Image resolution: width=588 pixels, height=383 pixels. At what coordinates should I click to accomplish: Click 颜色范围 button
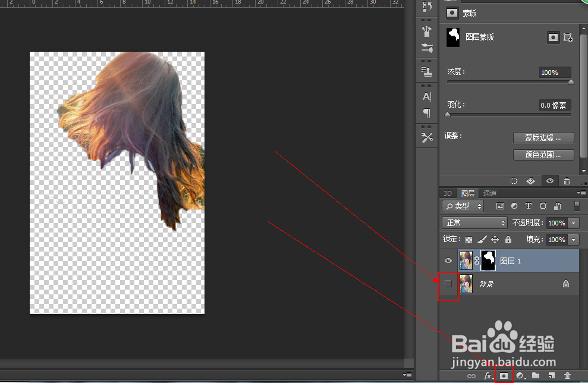point(543,155)
